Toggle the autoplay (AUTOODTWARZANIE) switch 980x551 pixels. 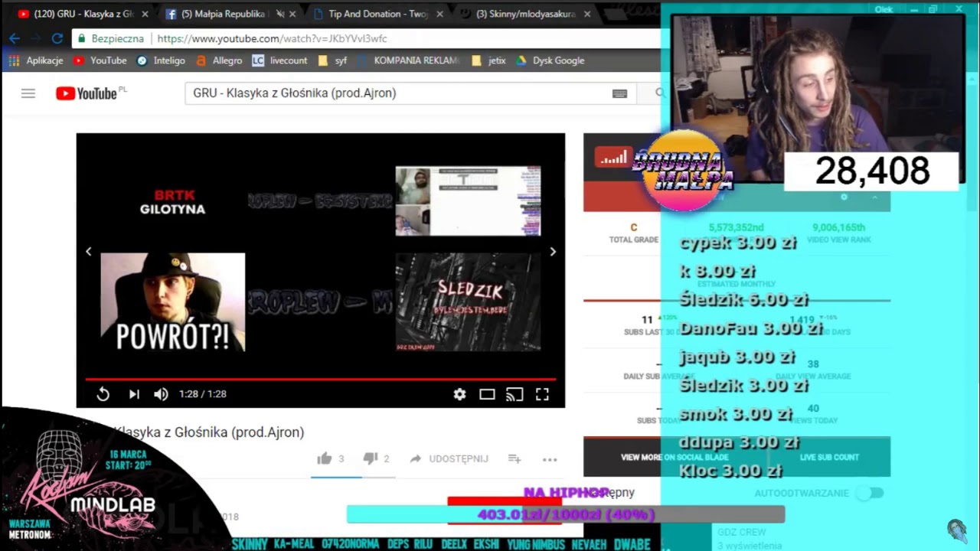[870, 494]
